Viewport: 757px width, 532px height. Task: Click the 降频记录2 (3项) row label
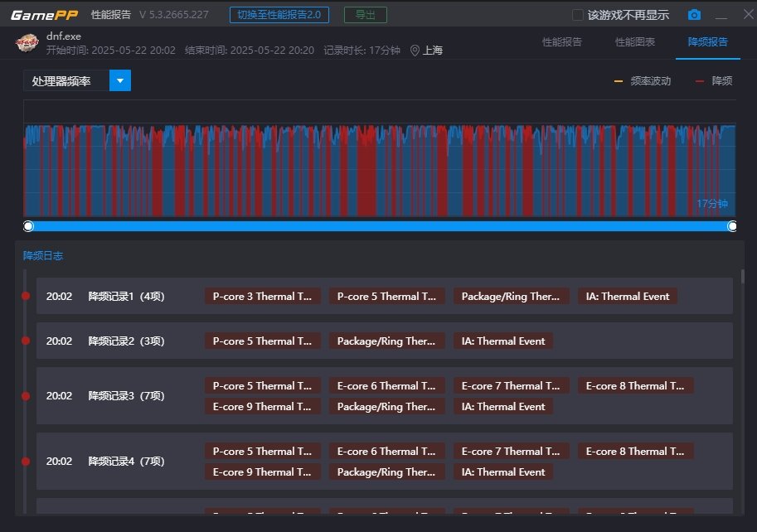click(x=127, y=341)
